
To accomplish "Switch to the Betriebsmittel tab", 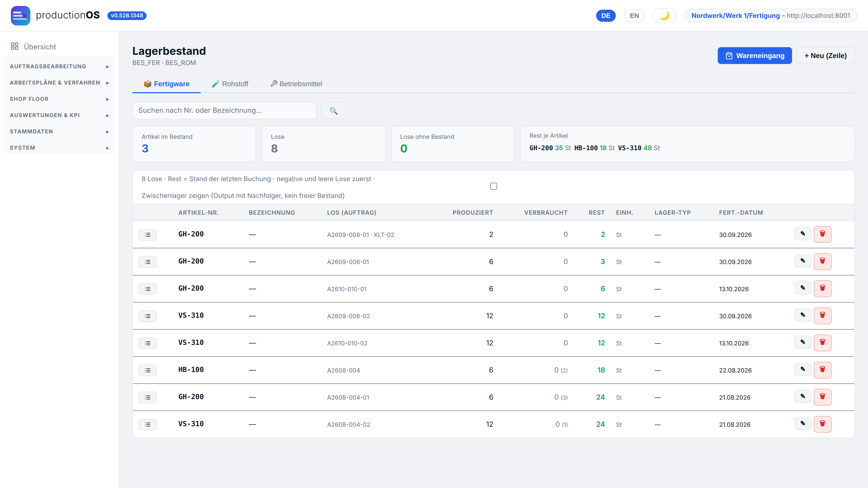I will point(296,84).
